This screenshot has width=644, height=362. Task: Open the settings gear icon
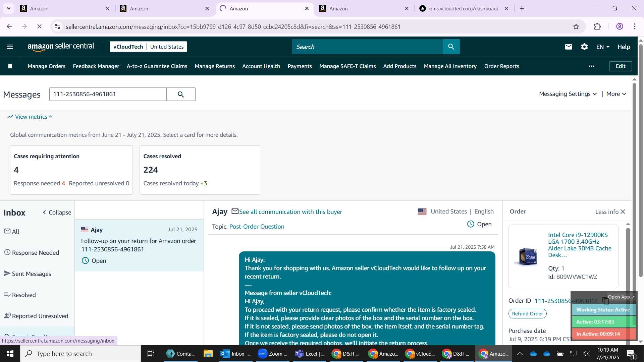584,47
